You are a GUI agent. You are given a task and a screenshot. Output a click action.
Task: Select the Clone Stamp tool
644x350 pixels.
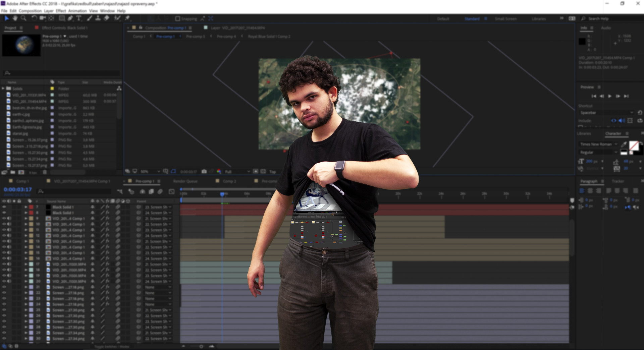pyautogui.click(x=98, y=18)
